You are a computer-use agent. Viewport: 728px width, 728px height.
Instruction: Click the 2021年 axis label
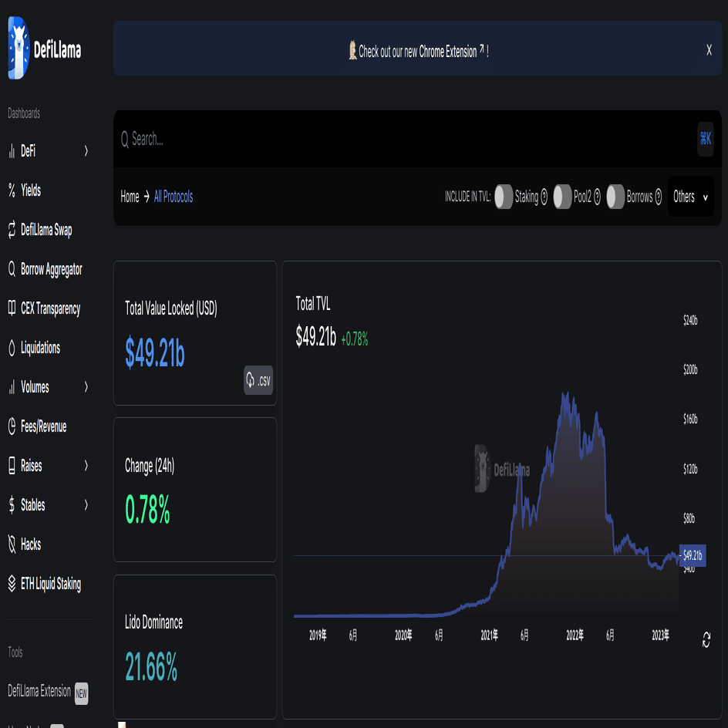tap(489, 635)
